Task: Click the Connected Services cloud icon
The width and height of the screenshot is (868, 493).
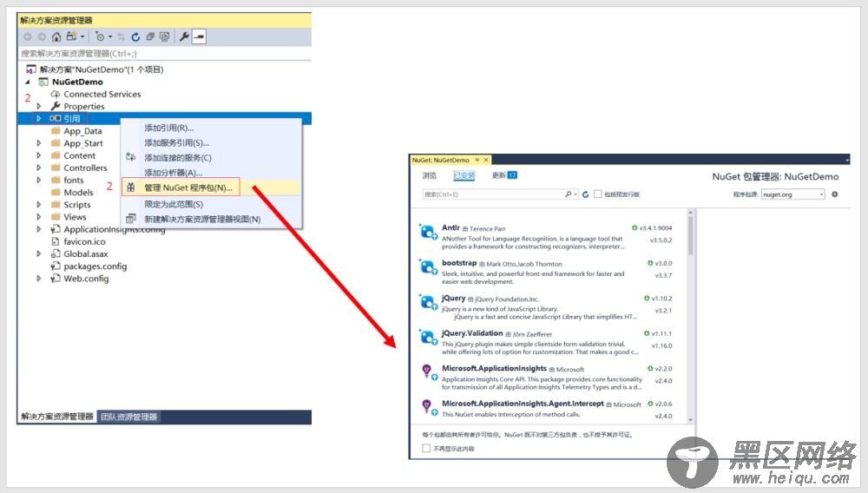Action: click(x=56, y=94)
